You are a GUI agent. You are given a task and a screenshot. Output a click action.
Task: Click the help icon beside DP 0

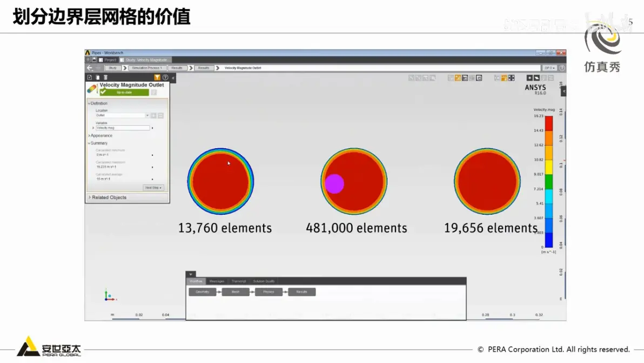[561, 68]
